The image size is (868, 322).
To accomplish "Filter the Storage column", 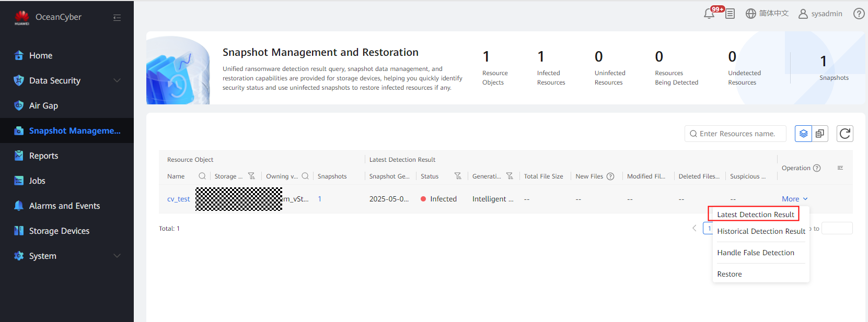I will (x=251, y=176).
